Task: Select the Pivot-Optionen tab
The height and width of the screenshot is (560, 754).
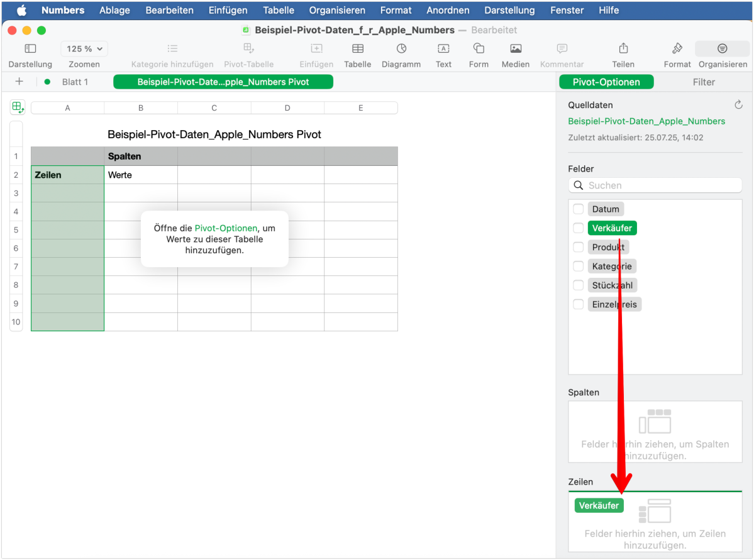Action: (606, 82)
